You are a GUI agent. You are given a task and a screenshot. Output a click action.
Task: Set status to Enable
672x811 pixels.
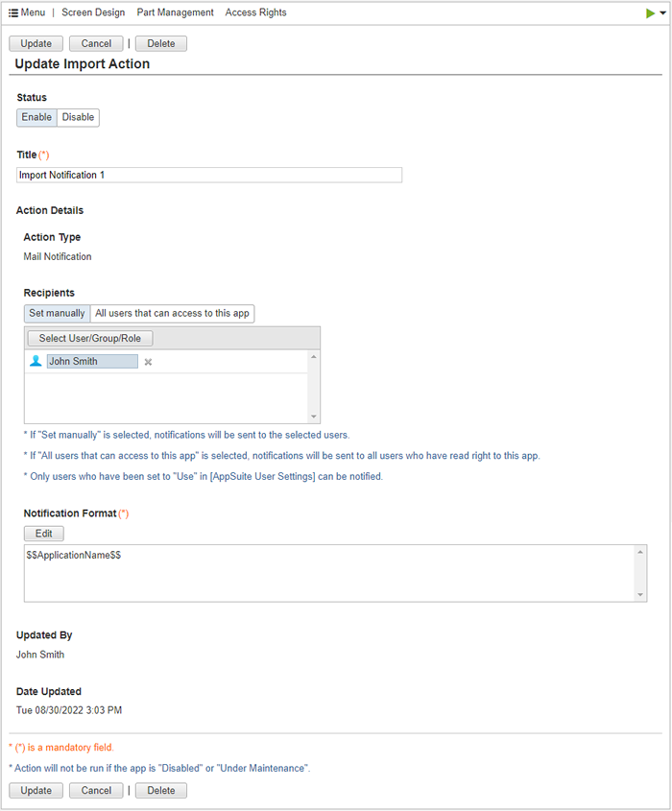tap(36, 117)
